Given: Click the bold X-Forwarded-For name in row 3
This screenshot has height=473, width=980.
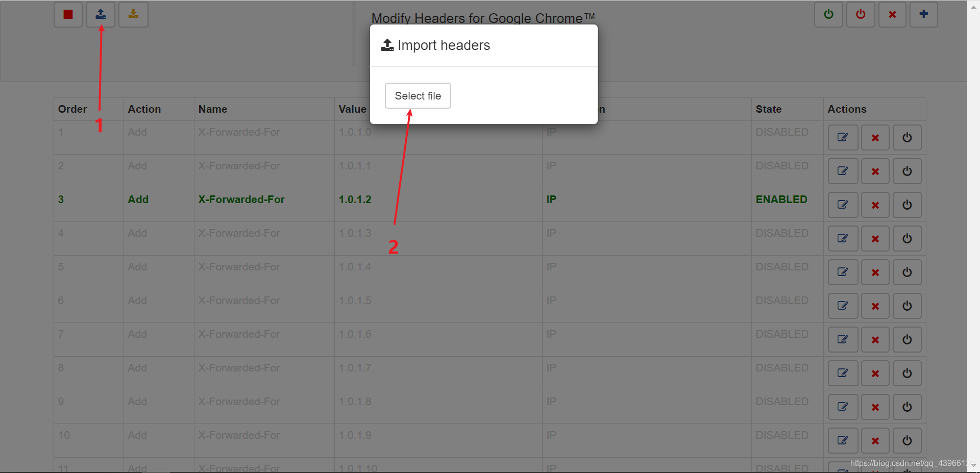Looking at the screenshot, I should coord(241,200).
